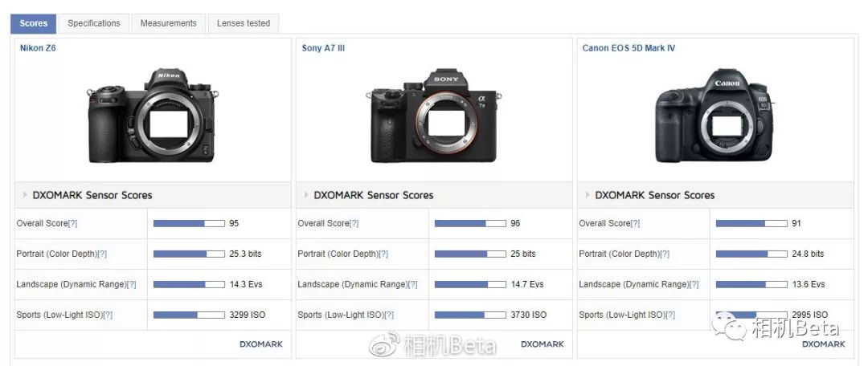Open the Scores tab
Image resolution: width=868 pixels, height=366 pixels.
coord(33,23)
